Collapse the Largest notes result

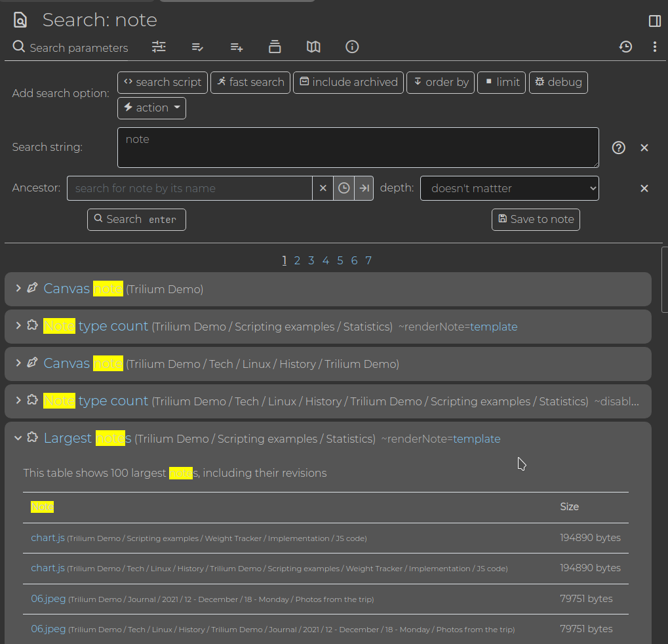click(18, 437)
